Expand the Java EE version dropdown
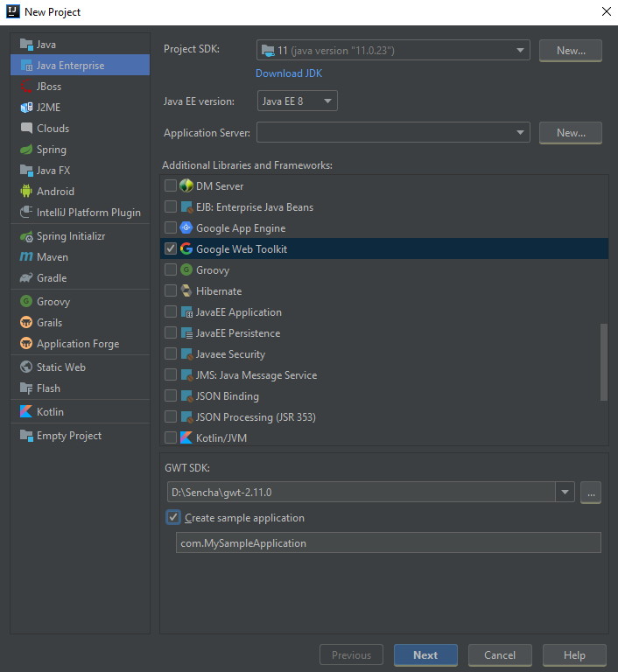The image size is (618, 672). 298,101
